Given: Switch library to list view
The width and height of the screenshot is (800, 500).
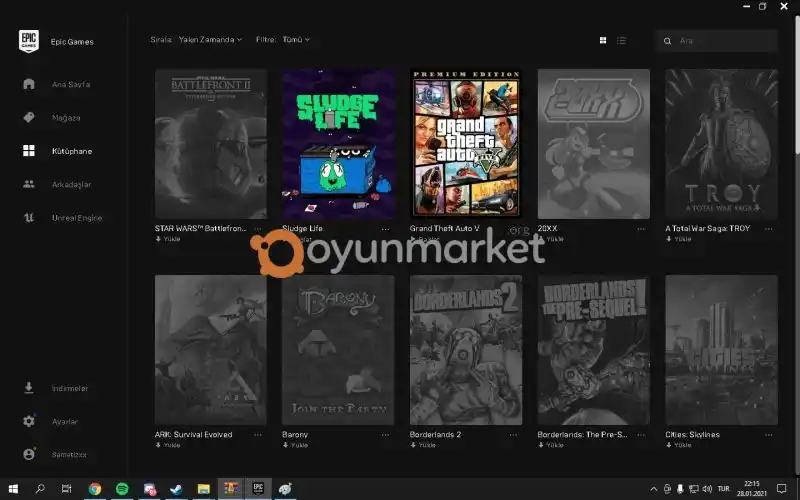Looking at the screenshot, I should [x=622, y=40].
